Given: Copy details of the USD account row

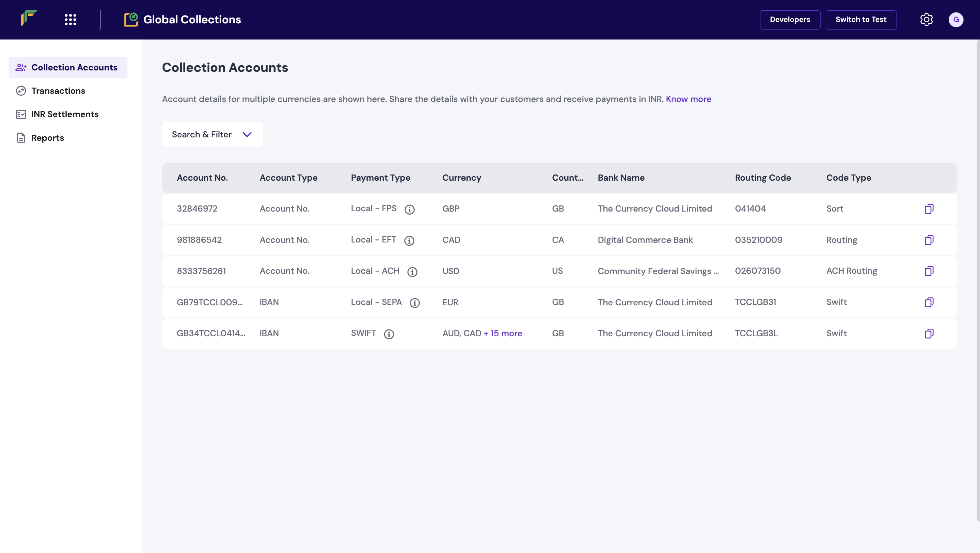Looking at the screenshot, I should 929,271.
